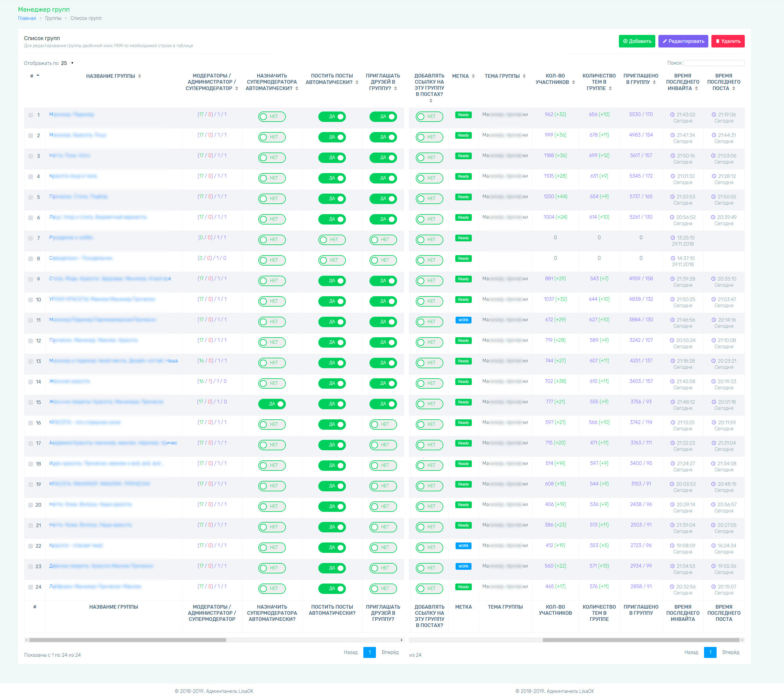Click the sort icon beside ПРИГЛАШЕНО В ГРУППУ header
This screenshot has width=784, height=699.
654,82
